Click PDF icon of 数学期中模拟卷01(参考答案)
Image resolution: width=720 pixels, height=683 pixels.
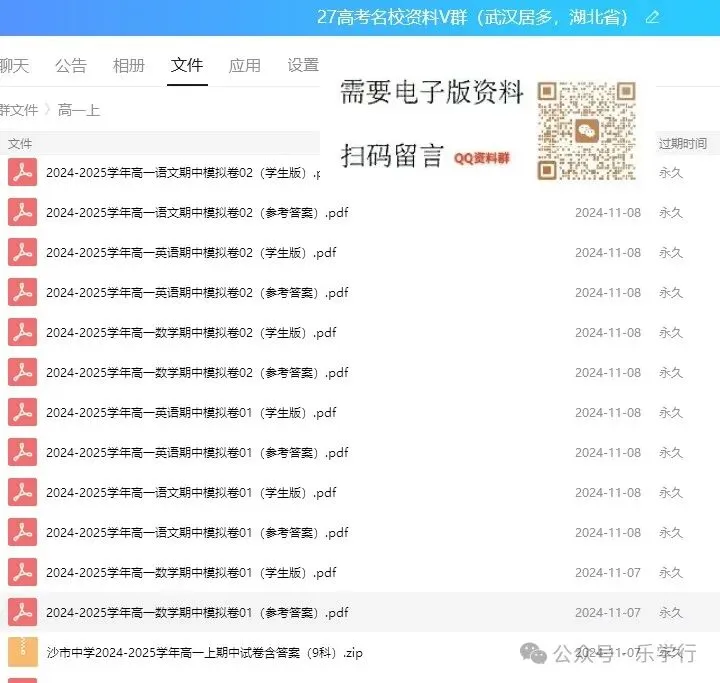pos(22,612)
